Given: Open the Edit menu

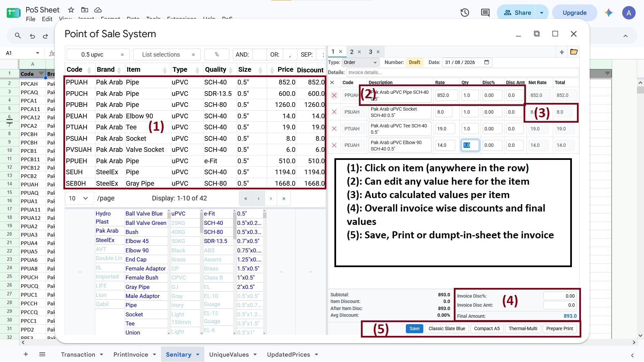Looking at the screenshot, I should [47, 19].
